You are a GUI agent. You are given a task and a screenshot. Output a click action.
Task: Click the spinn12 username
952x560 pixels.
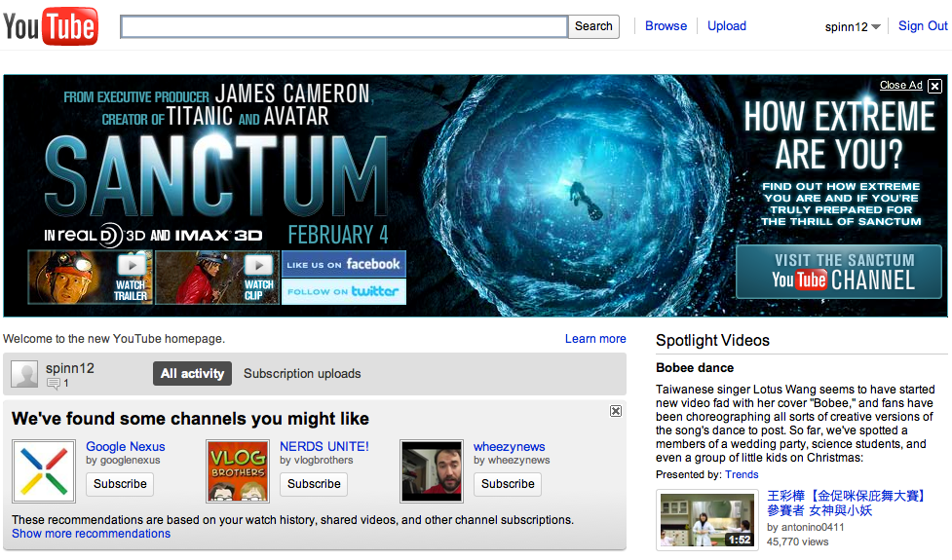click(70, 368)
